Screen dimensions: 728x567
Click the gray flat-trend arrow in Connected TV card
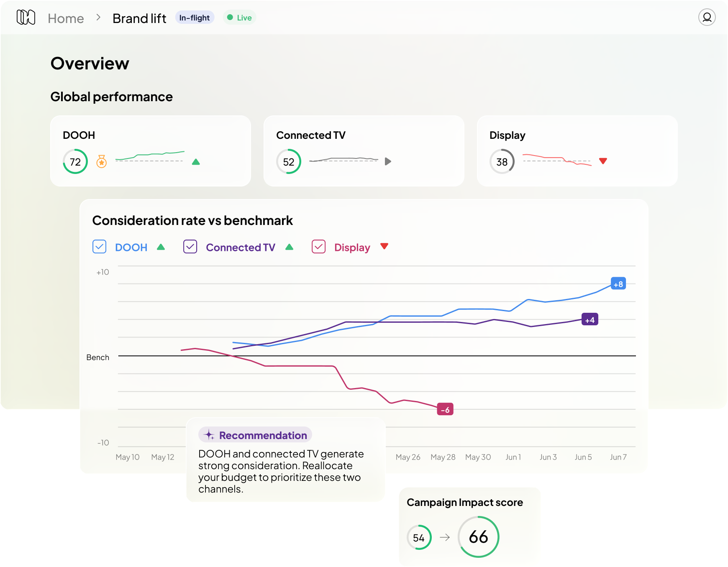click(388, 161)
